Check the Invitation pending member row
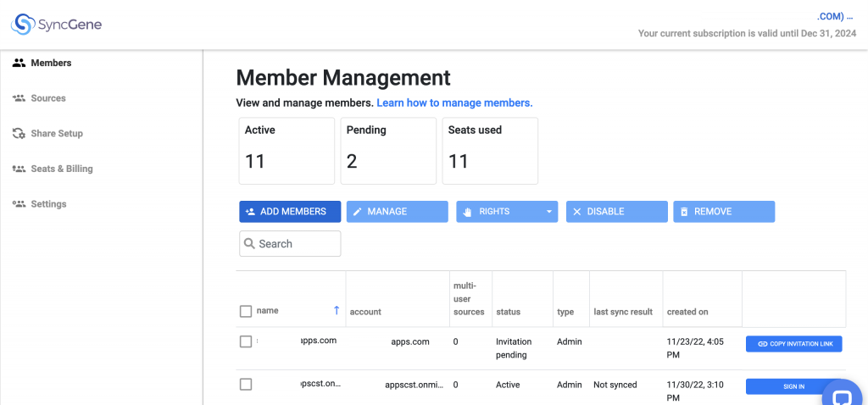Screen dimensions: 868x405 tap(246, 341)
